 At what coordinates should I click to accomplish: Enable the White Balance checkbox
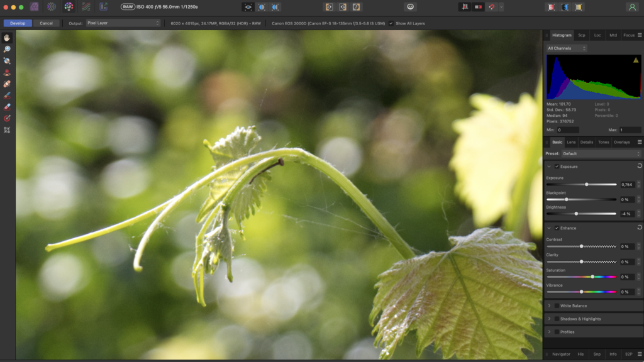(557, 306)
